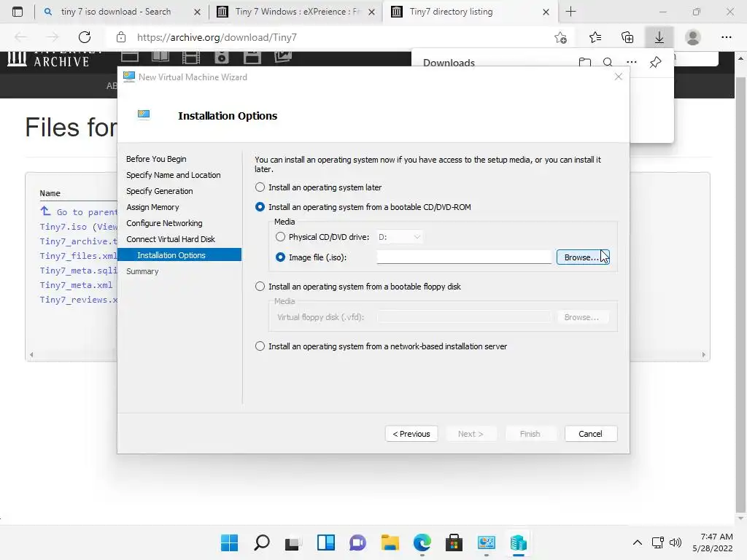
Task: Open Internet Archive video section icon
Action: (x=191, y=58)
